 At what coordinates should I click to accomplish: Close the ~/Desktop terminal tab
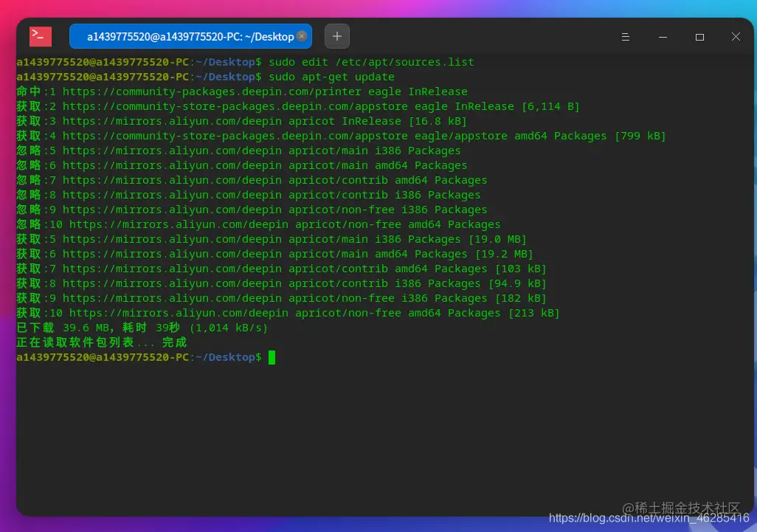(302, 36)
